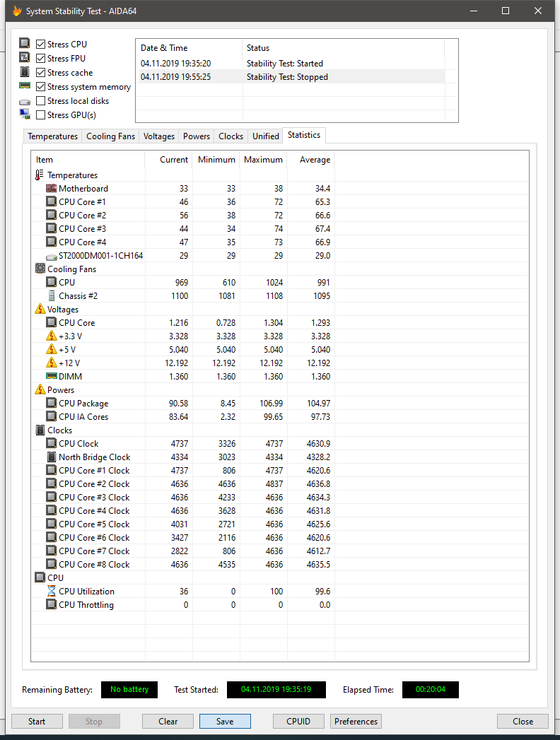Click the Clear button
Image resolution: width=560 pixels, height=740 pixels.
coord(168,721)
